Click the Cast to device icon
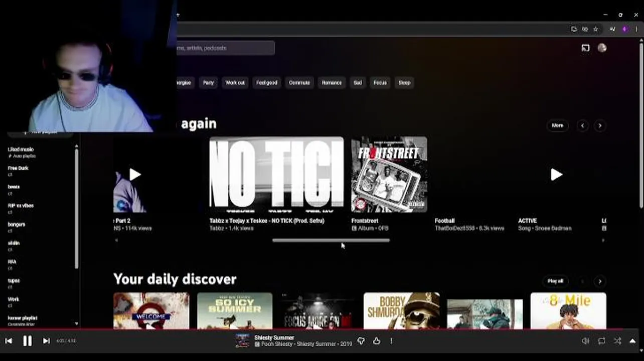The height and width of the screenshot is (361, 644). pyautogui.click(x=585, y=48)
